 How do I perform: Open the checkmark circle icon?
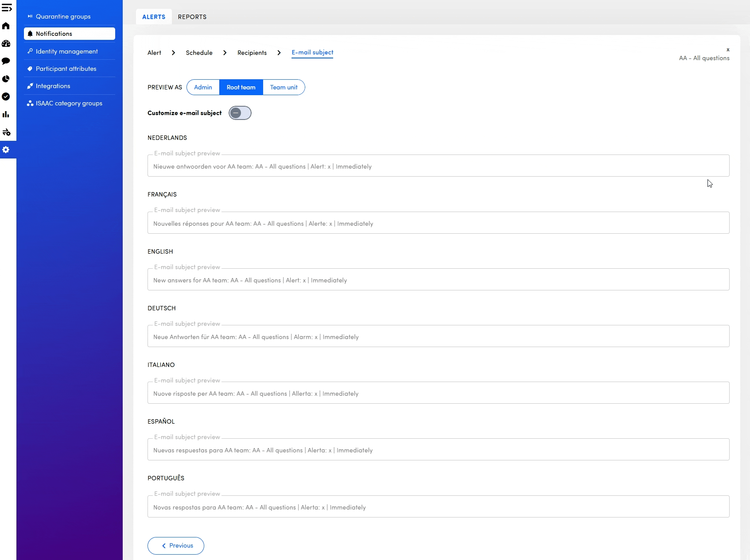[6, 97]
